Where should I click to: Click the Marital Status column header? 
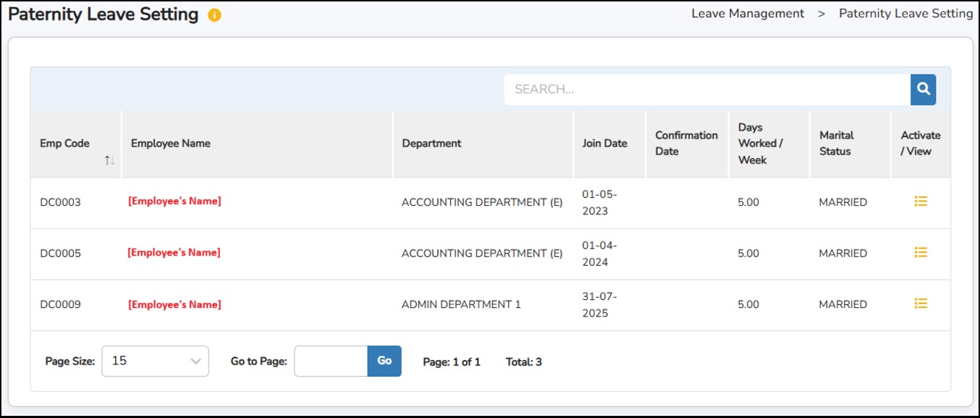pos(836,143)
